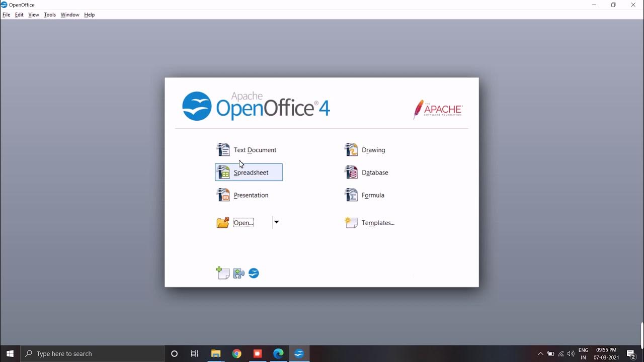This screenshot has height=362, width=644.
Task: Click the Text Document icon
Action: (x=223, y=150)
